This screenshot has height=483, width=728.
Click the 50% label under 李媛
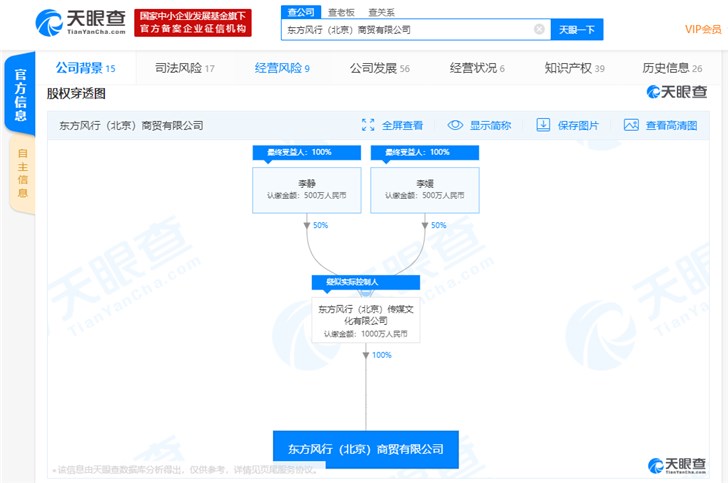pyautogui.click(x=438, y=225)
